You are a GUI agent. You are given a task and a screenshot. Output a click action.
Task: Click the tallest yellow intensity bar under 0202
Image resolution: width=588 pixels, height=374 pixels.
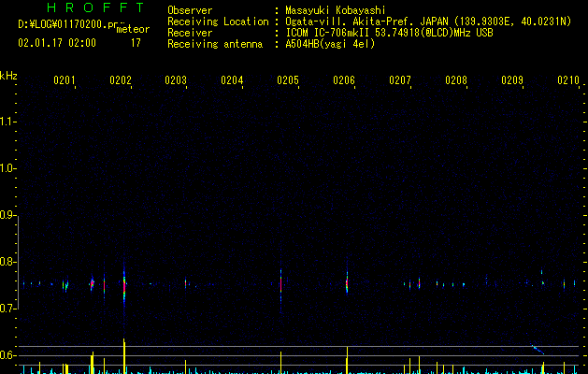click(124, 356)
